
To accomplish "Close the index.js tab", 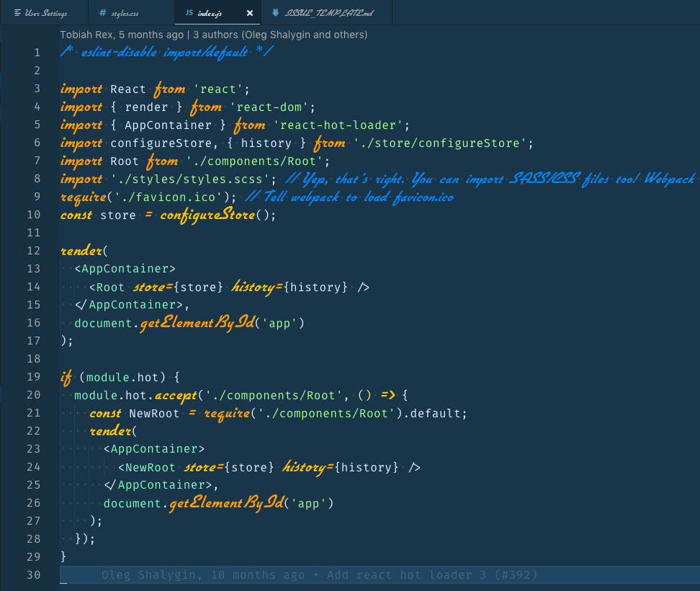I will (x=250, y=13).
